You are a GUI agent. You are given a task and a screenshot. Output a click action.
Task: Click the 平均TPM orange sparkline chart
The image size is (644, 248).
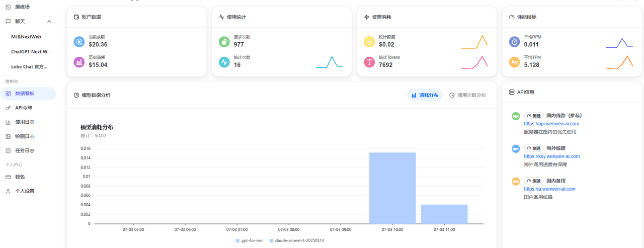[x=619, y=62]
